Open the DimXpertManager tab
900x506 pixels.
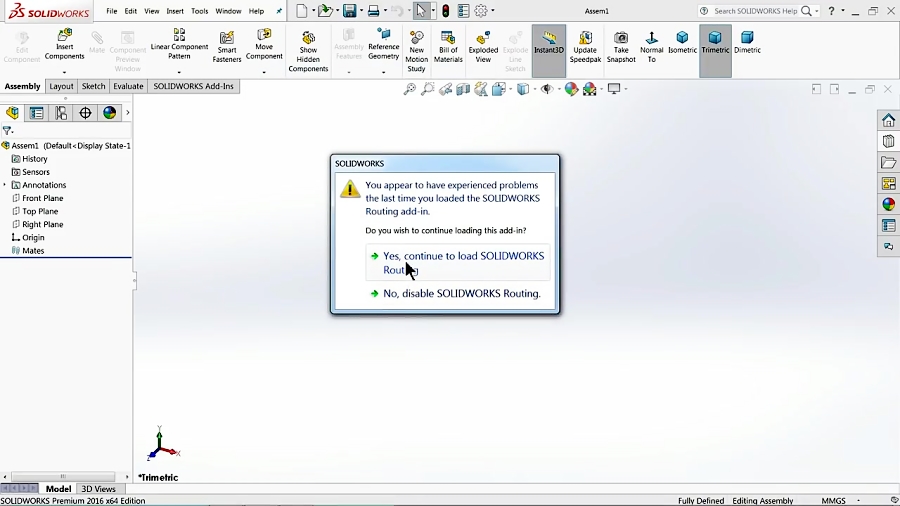(85, 112)
